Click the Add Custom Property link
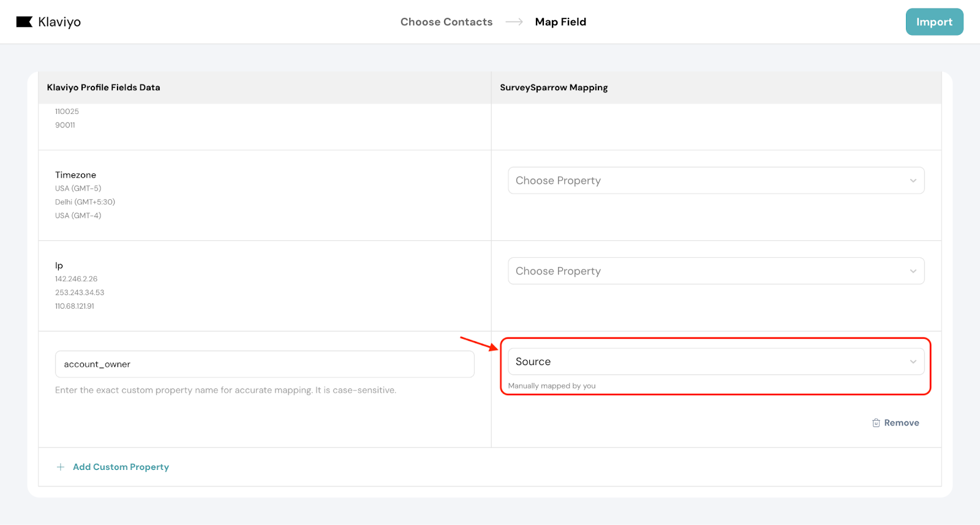 click(x=121, y=467)
